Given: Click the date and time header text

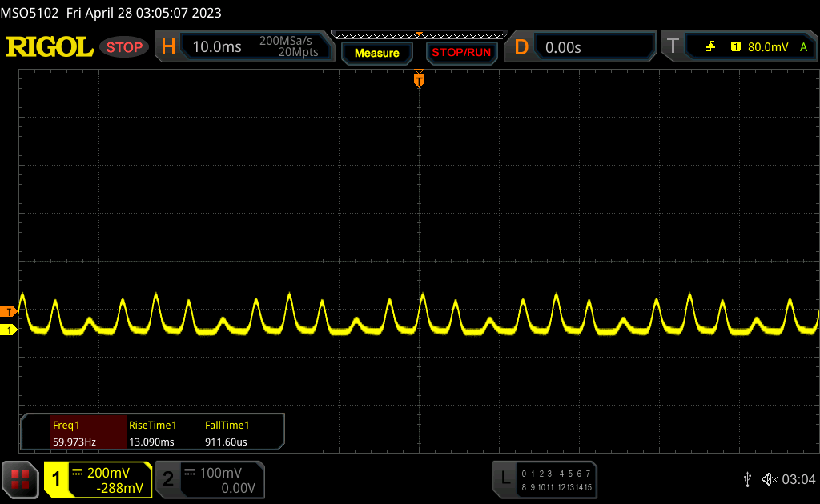Looking at the screenshot, I should 144,13.
